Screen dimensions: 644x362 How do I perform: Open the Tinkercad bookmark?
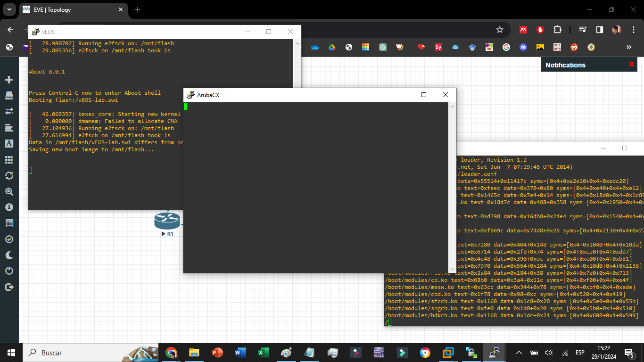click(x=366, y=47)
